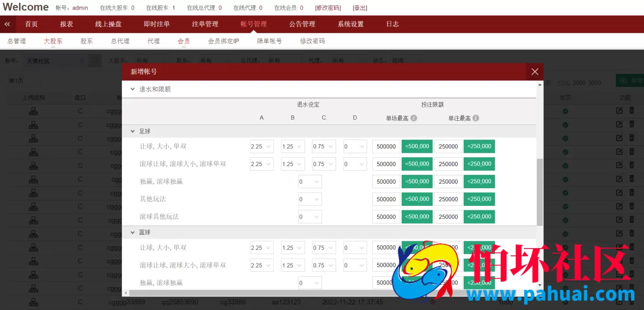
Task: Collapse the 足球 section
Action: coord(132,131)
